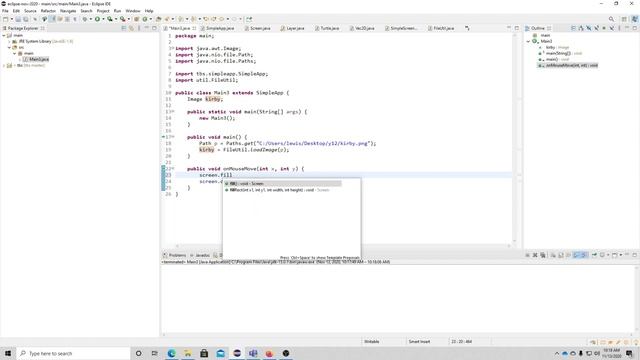Click the Windows taskbar search box
The image size is (640, 360).
coord(73,353)
